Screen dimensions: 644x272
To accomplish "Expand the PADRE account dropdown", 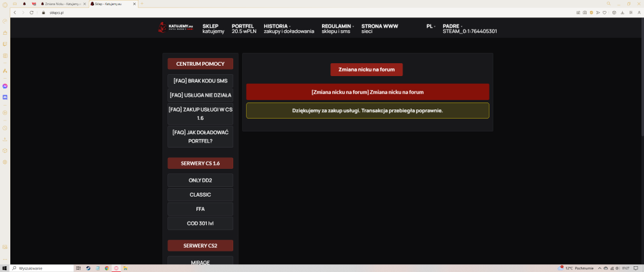I will point(469,28).
